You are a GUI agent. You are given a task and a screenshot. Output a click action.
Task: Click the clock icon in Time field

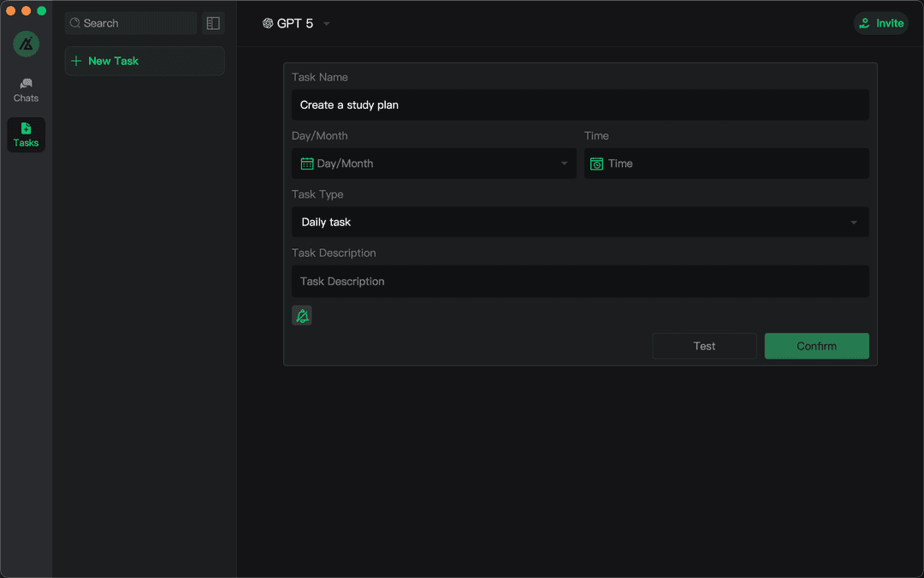(x=597, y=164)
